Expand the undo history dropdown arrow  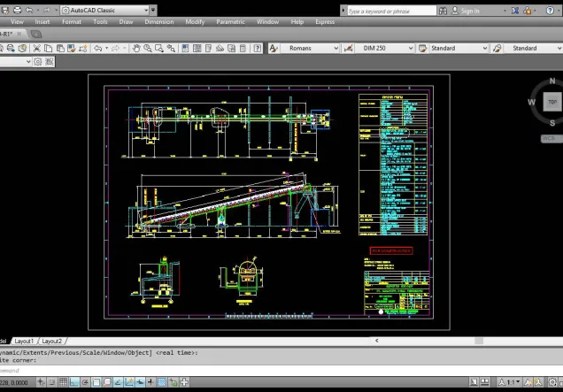pos(106,48)
